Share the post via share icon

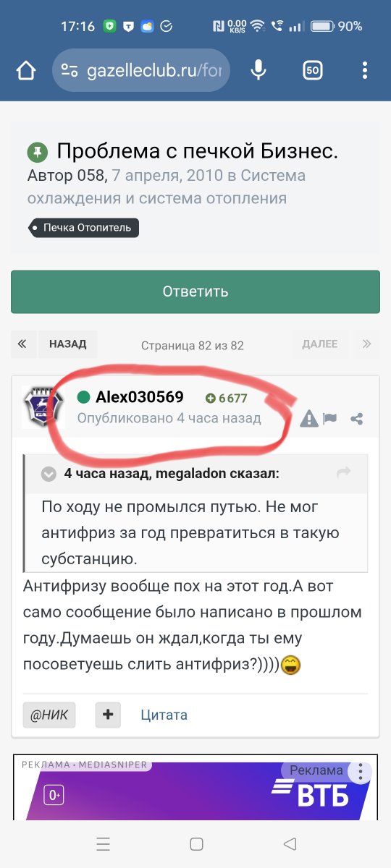tap(356, 418)
